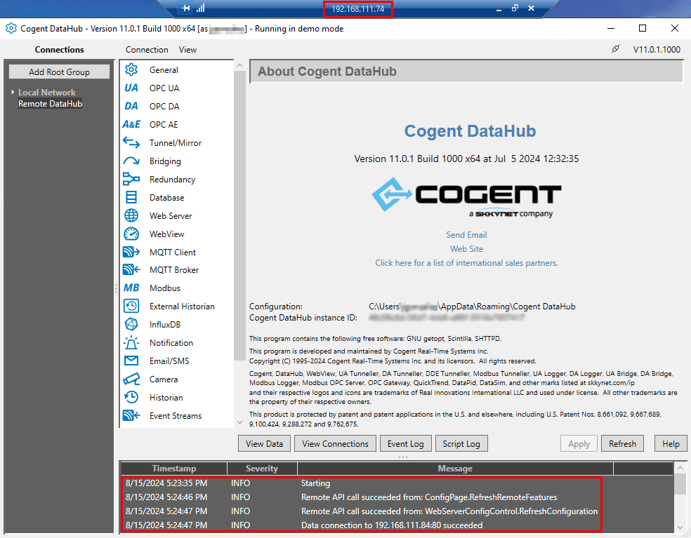Image resolution: width=691 pixels, height=538 pixels.
Task: Click the Apply button
Action: (579, 444)
